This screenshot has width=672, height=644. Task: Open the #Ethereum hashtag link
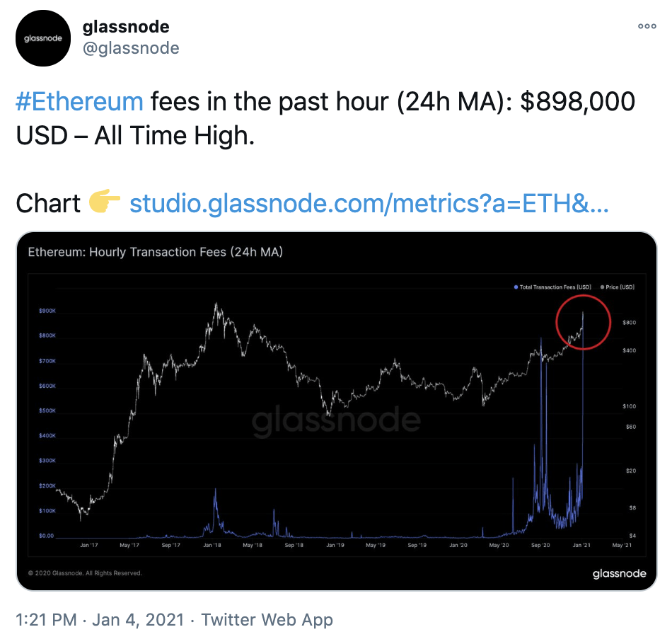tap(79, 102)
